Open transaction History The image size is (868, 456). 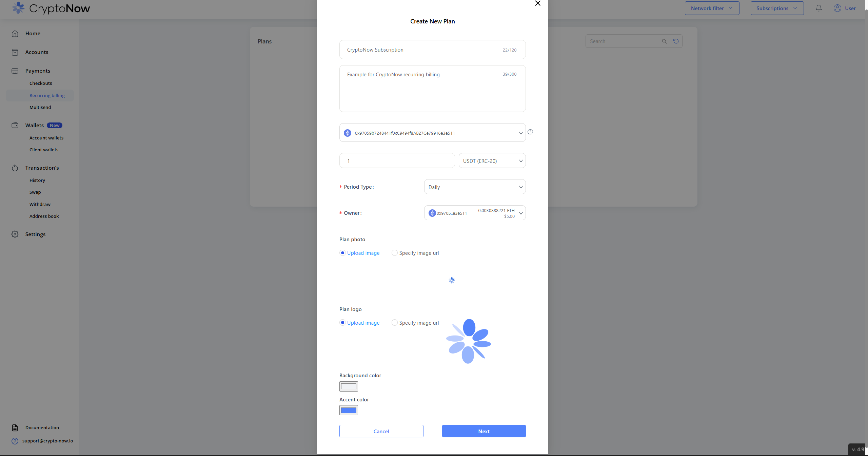37,180
